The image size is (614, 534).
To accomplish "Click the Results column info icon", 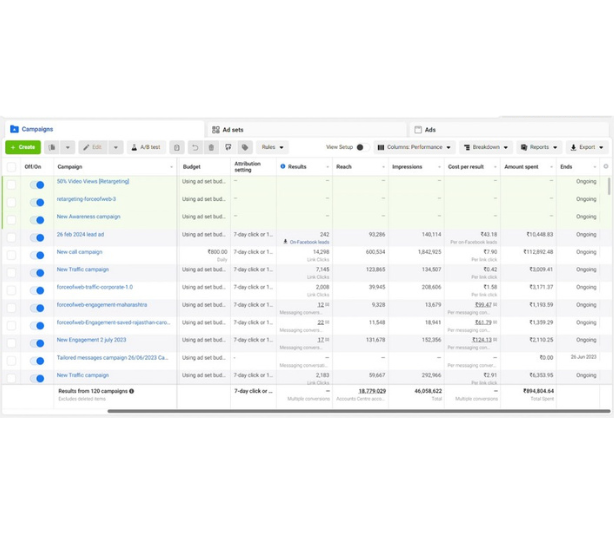I will click(283, 167).
